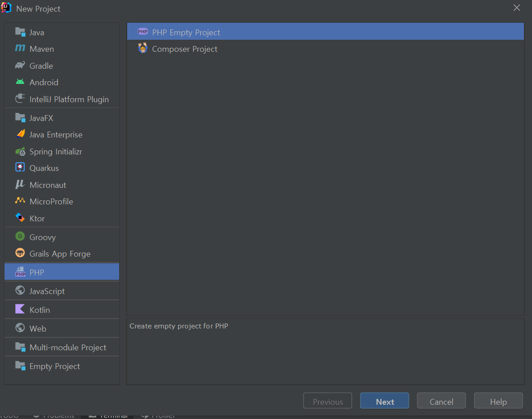Select the JavaScript globe icon
532x419 pixels.
[x=21, y=290]
